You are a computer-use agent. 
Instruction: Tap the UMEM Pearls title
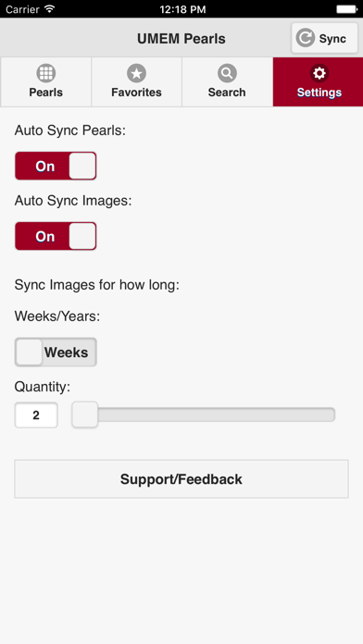(x=181, y=39)
